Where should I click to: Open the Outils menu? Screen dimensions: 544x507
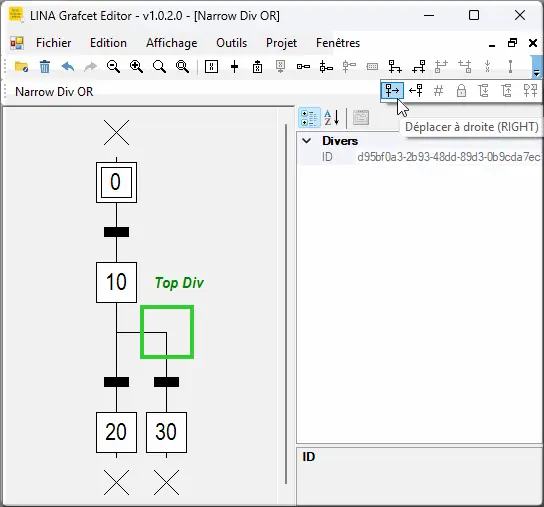pos(231,43)
